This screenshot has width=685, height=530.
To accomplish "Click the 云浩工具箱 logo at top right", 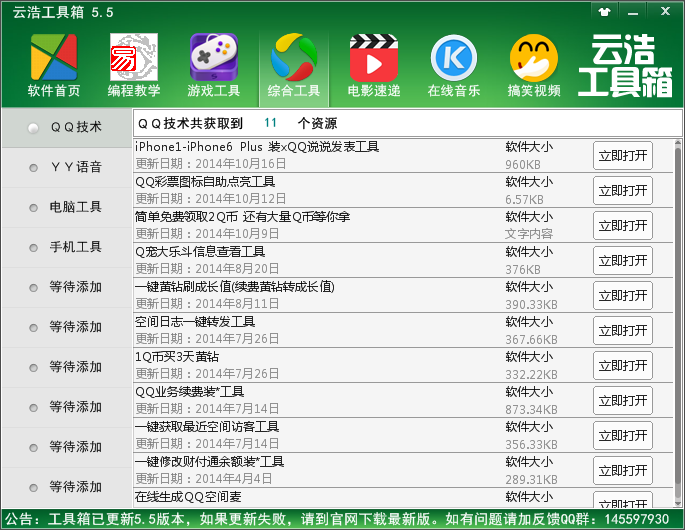I will pyautogui.click(x=625, y=66).
